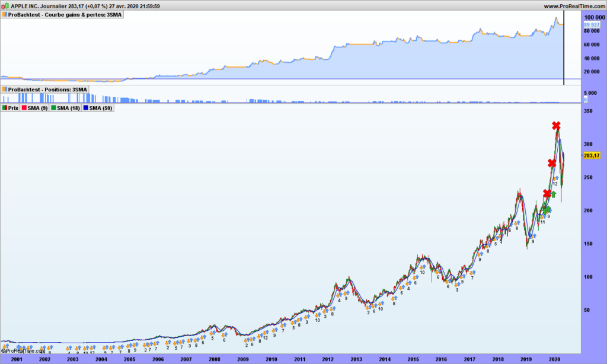Image resolution: width=607 pixels, height=364 pixels.
Task: Click the 2016 year label on the time axis
Action: coord(441,359)
